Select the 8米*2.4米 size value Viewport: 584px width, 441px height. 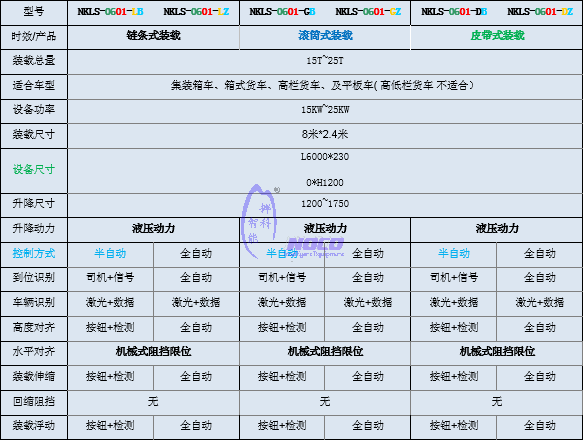click(x=325, y=134)
